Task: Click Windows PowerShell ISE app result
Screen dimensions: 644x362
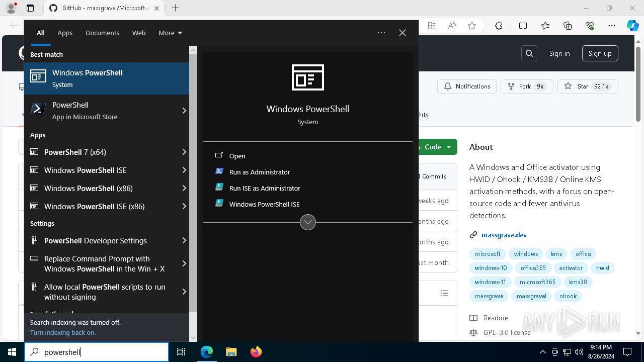Action: pos(101,170)
